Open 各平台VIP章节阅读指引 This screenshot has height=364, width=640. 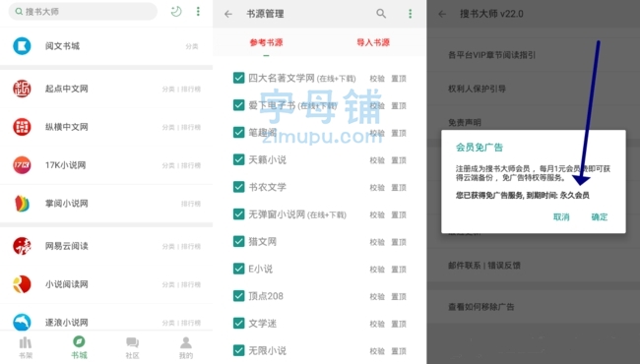[x=492, y=55]
